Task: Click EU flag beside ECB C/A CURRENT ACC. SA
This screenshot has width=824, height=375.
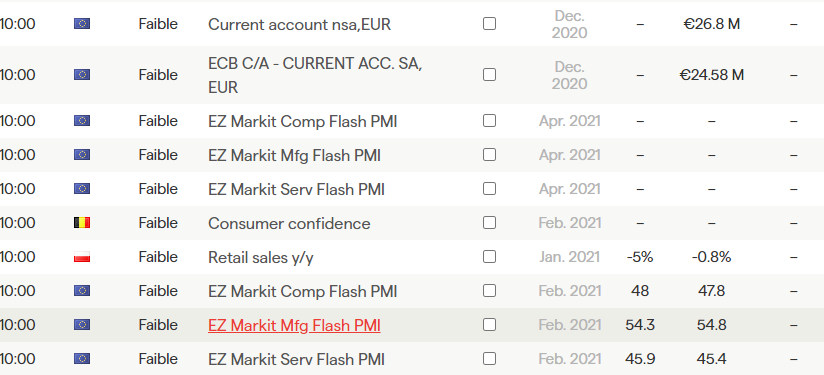Action: (82, 75)
